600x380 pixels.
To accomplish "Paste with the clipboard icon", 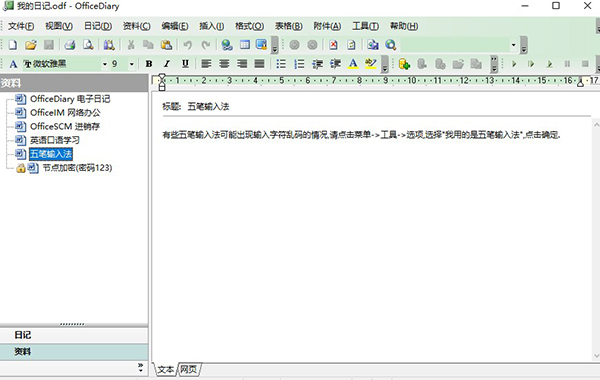I will [166, 45].
